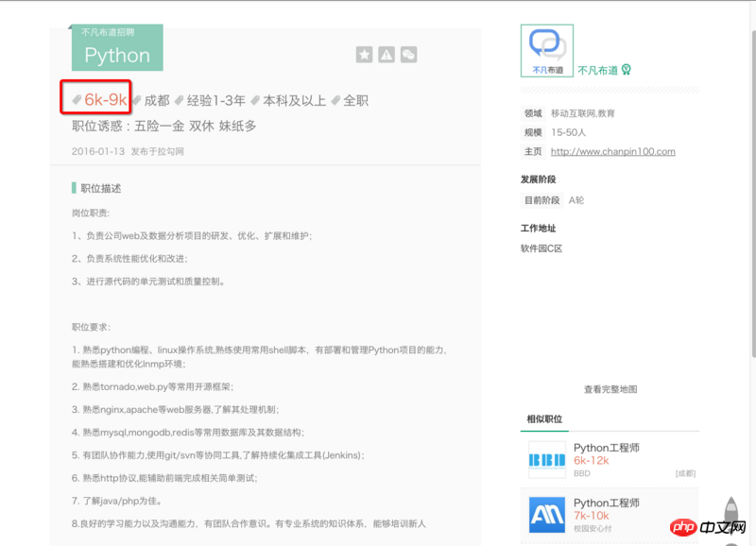Click the 6k-9k salary text
The height and width of the screenshot is (546, 756).
click(x=105, y=100)
